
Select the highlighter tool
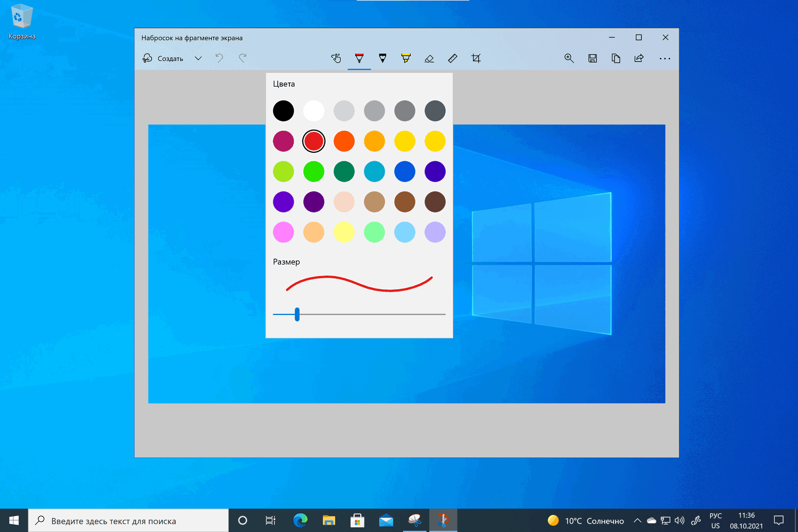coord(406,59)
